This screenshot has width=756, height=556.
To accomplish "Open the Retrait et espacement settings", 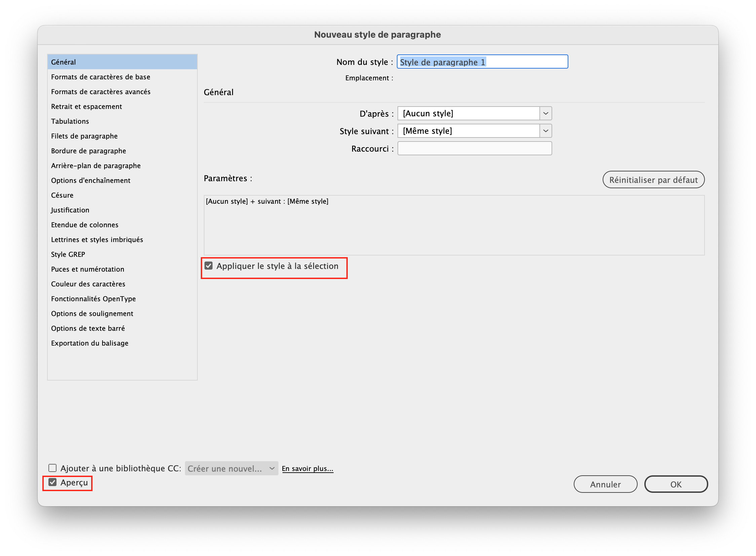I will click(x=86, y=106).
